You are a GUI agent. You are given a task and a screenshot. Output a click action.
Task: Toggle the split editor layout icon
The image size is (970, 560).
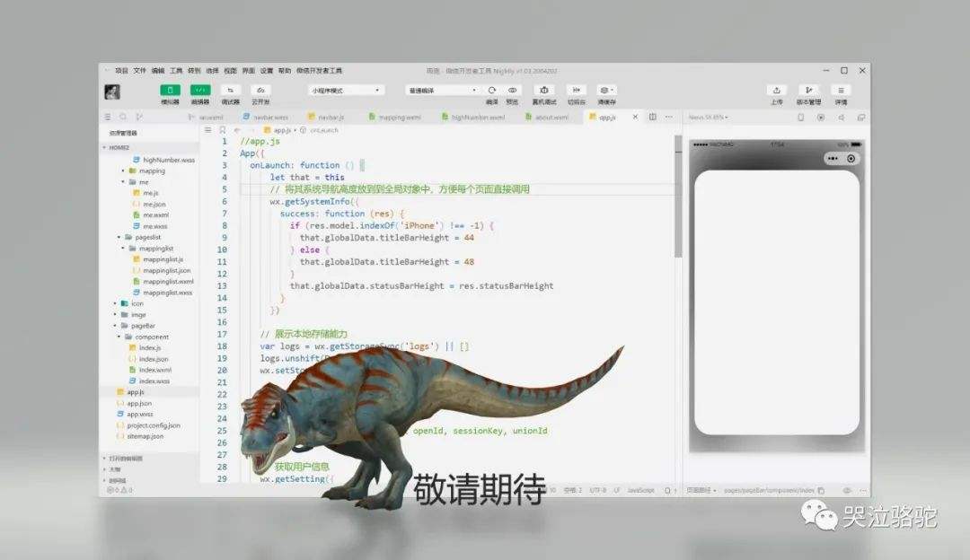click(x=651, y=117)
